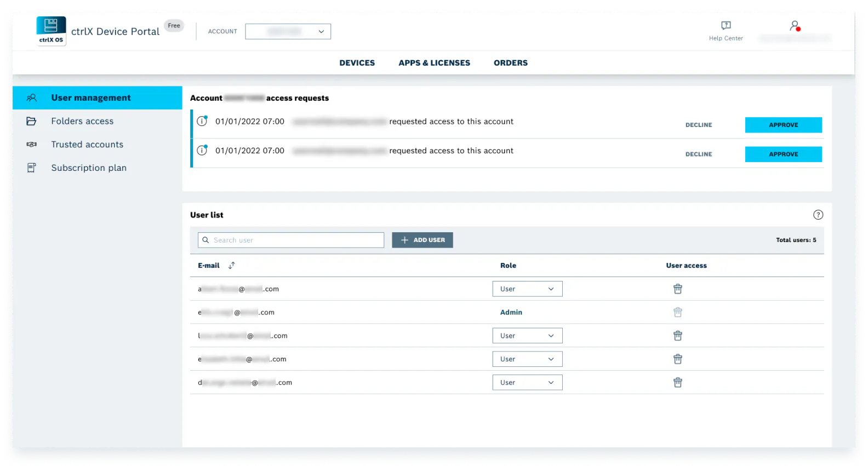Viewport: 868px width, 466px height.
Task: Click the E-mail column header
Action: pos(209,266)
